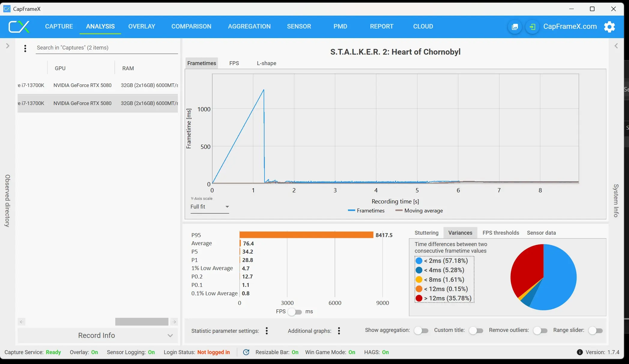Open the CapFrameX.com link
629x364 pixels.
[x=570, y=26]
